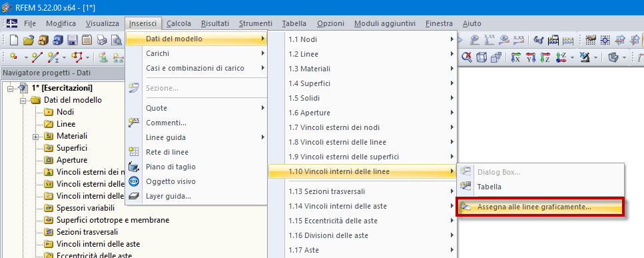
Task: Open the Calcola menu
Action: click(x=178, y=23)
